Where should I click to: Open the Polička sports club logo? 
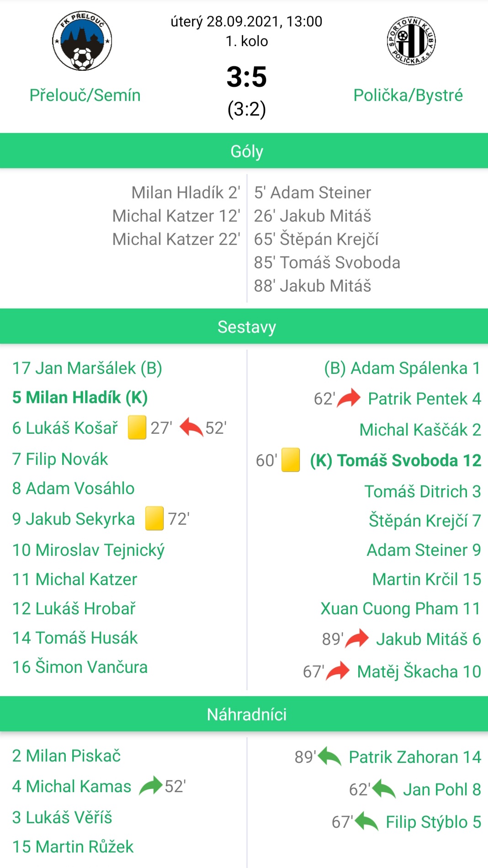coord(411,41)
